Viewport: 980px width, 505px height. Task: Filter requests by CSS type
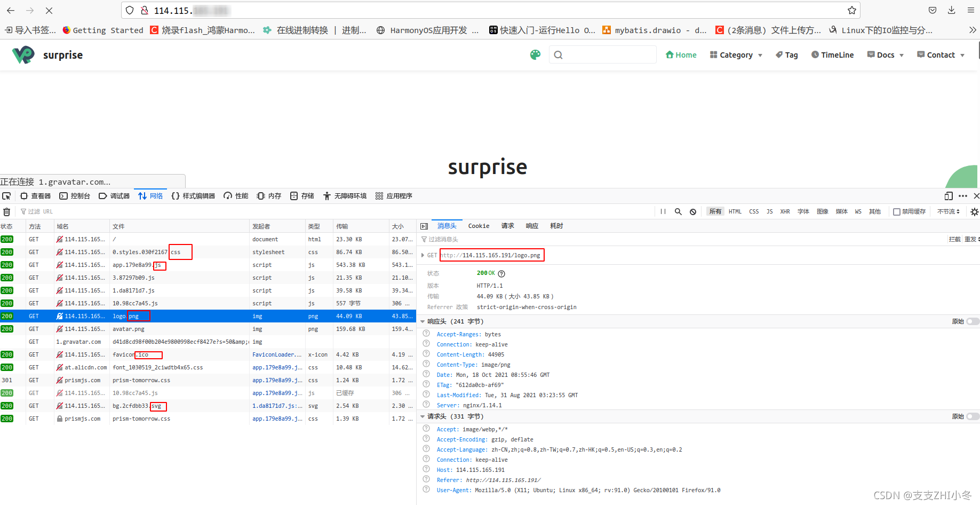coord(754,211)
